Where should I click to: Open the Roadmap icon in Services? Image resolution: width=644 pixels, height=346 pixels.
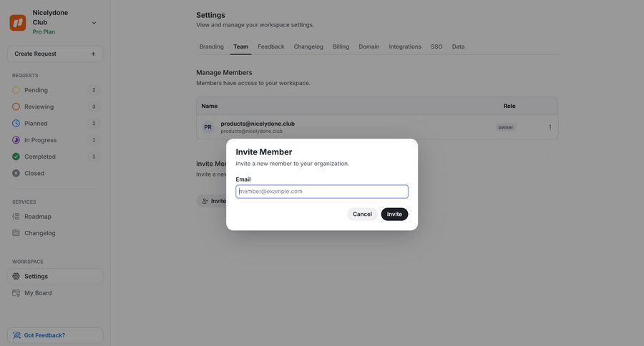[x=16, y=217]
